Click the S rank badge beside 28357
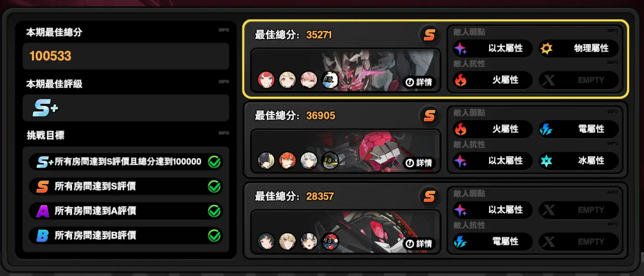The width and height of the screenshot is (644, 276). pyautogui.click(x=429, y=197)
